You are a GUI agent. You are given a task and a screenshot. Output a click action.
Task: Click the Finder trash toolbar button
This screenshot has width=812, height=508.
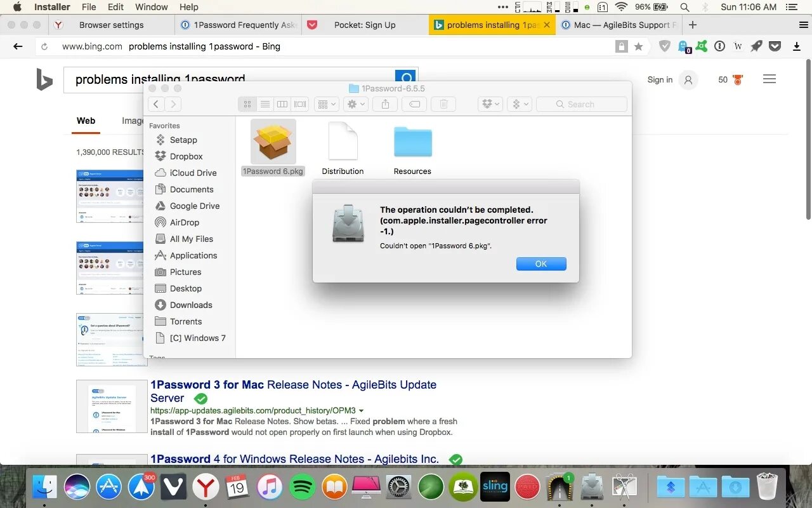click(x=443, y=104)
